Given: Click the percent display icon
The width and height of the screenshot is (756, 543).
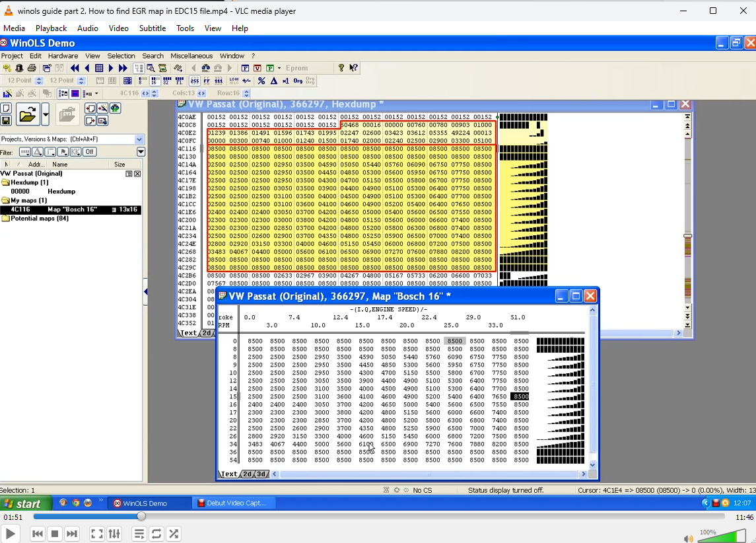Looking at the screenshot, I should pos(261,81).
